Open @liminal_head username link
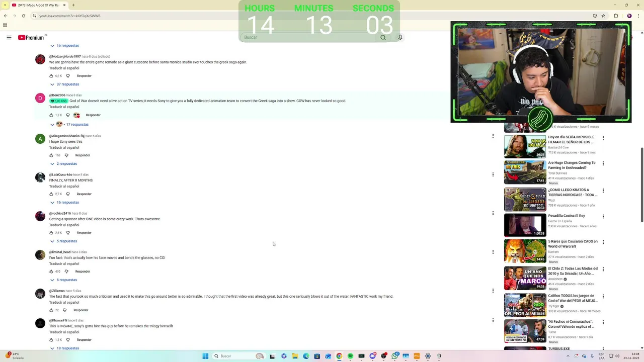This screenshot has height=362, width=644. 60,252
